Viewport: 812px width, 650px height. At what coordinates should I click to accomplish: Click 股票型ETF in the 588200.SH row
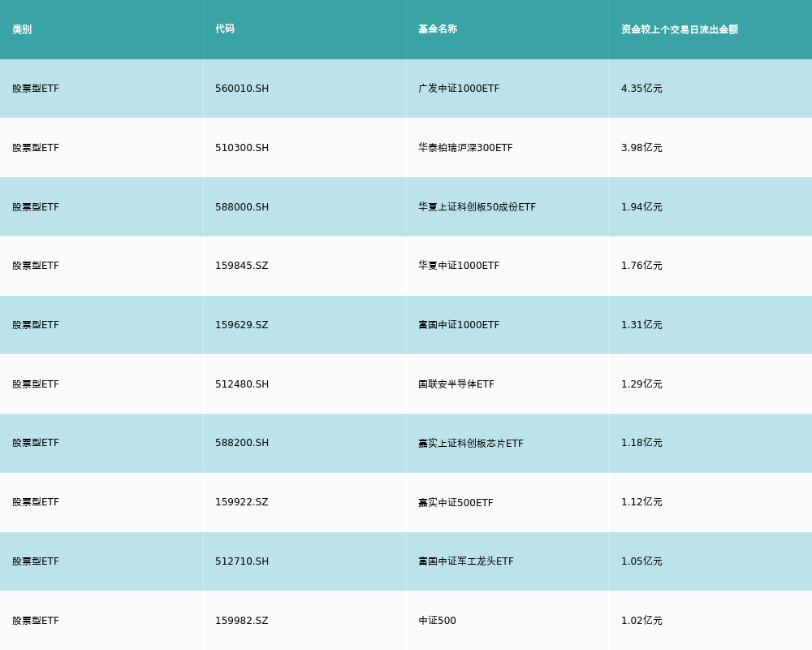pyautogui.click(x=36, y=443)
